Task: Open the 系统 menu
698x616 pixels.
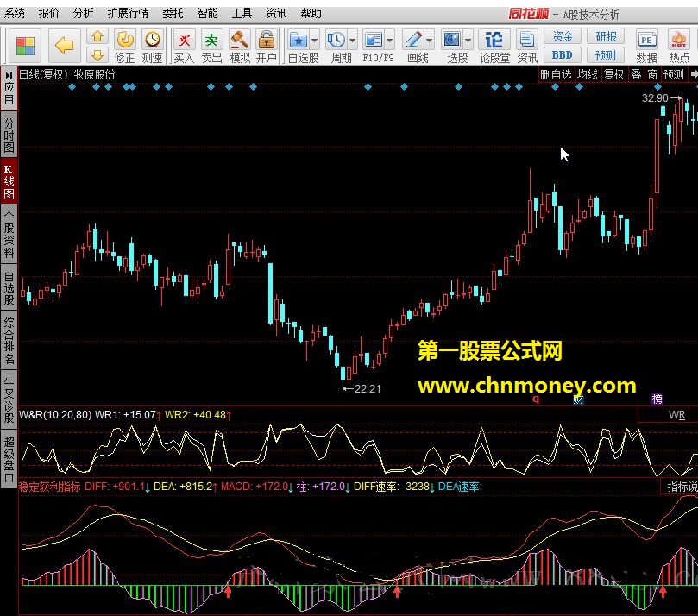Action: click(x=15, y=13)
